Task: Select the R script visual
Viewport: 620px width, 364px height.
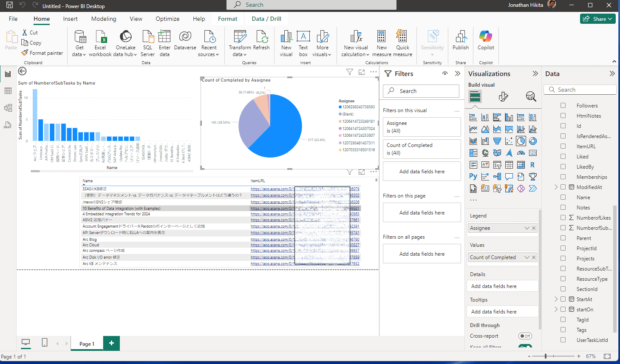Action: [x=533, y=165]
